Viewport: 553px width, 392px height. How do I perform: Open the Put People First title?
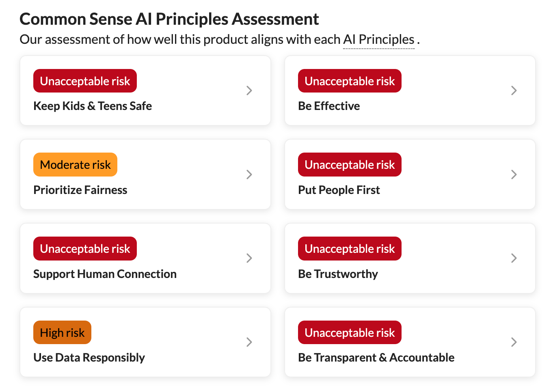point(339,190)
